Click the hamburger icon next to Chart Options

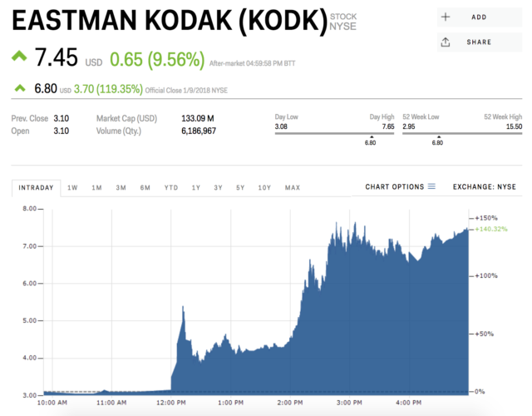coord(431,187)
